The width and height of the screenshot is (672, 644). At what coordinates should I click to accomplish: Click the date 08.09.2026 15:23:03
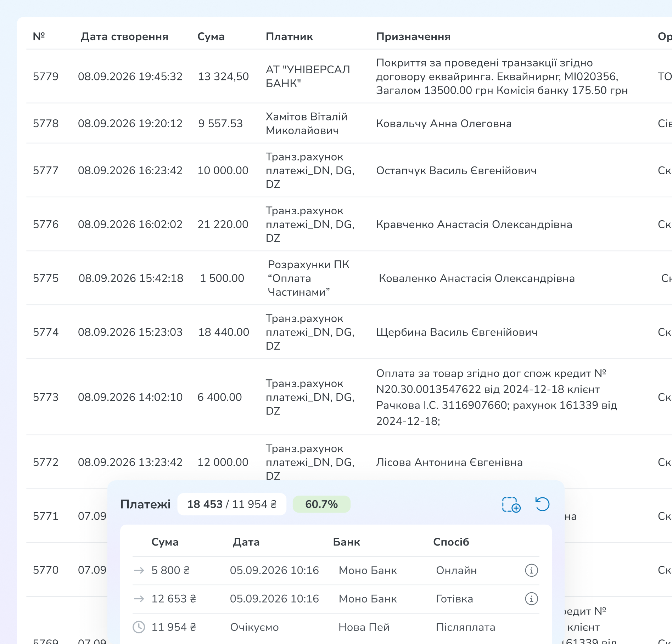pos(130,332)
